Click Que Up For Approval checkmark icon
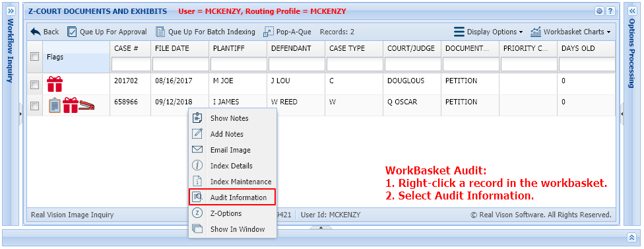 click(72, 32)
